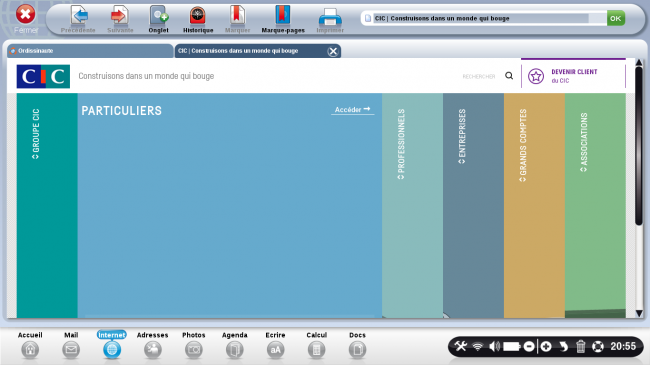650x365 pixels.
Task: Click the speaker volume icon
Action: [x=494, y=346]
